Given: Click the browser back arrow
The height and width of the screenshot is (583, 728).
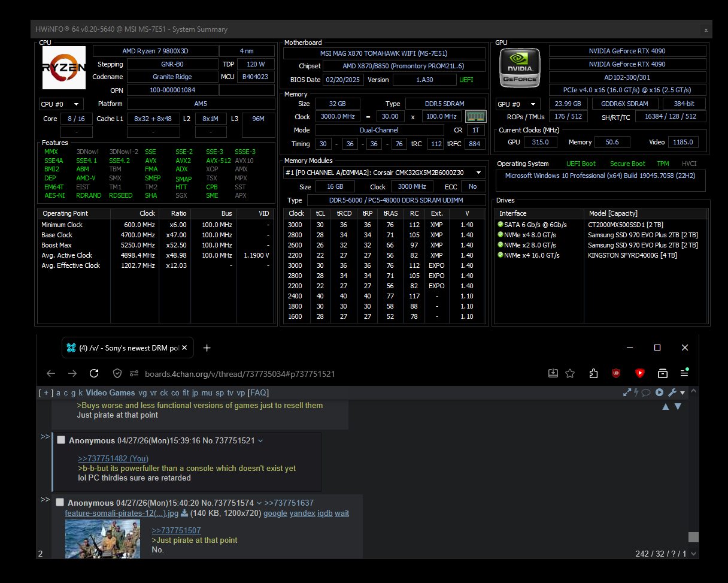Looking at the screenshot, I should [x=51, y=373].
